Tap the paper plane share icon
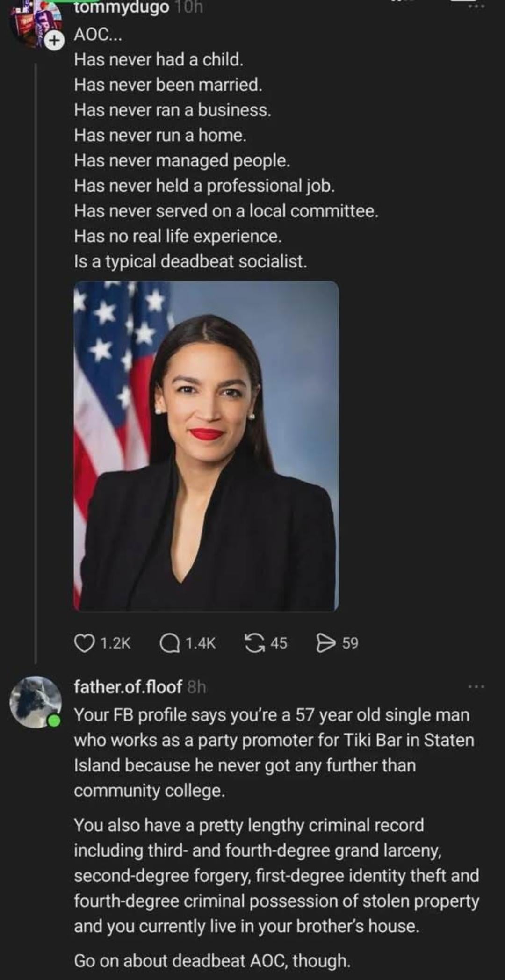Image resolution: width=505 pixels, height=980 pixels. 326,643
